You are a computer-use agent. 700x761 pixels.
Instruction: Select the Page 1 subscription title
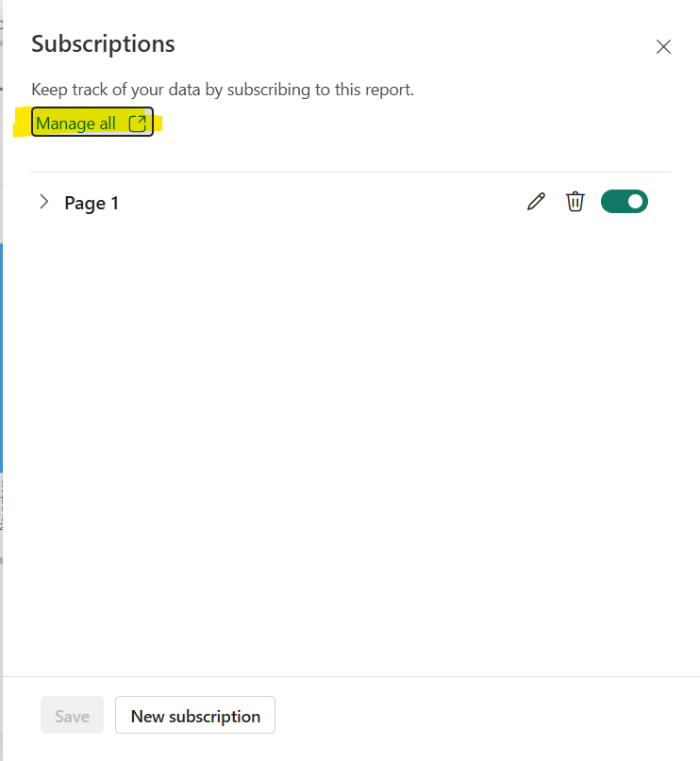coord(92,203)
